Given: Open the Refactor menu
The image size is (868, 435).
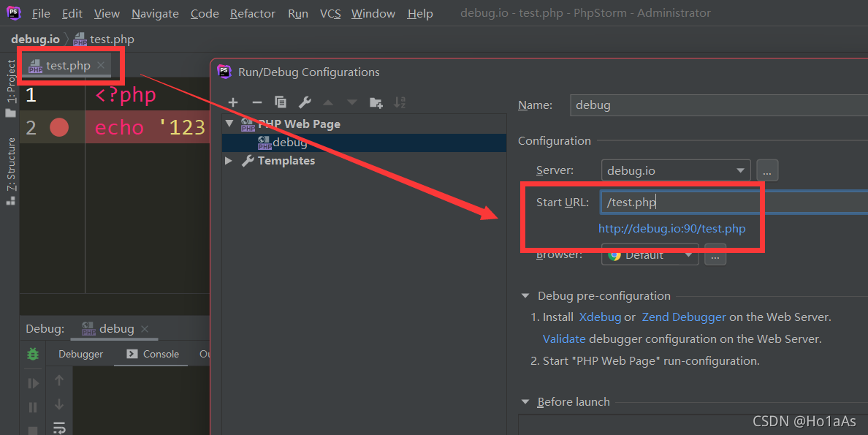Looking at the screenshot, I should [252, 13].
